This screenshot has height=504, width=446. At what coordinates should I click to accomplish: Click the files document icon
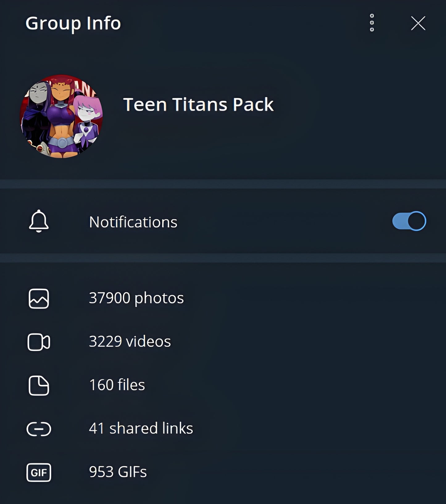pos(39,386)
